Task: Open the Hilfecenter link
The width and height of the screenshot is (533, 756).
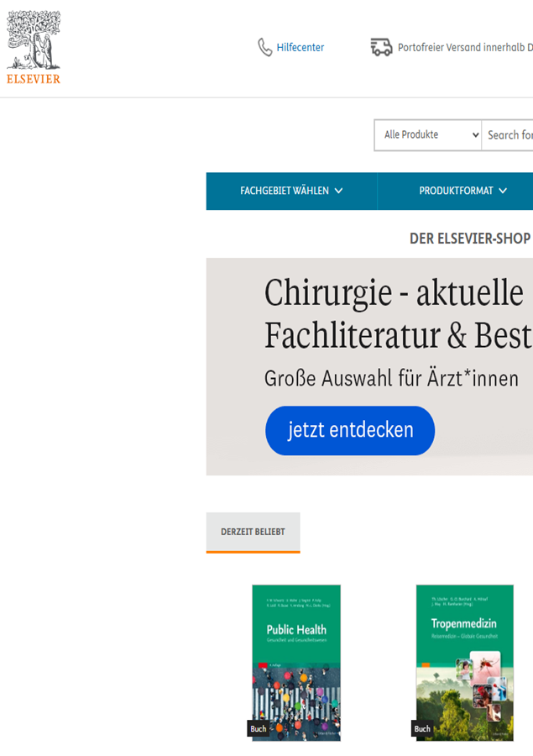Action: (300, 47)
